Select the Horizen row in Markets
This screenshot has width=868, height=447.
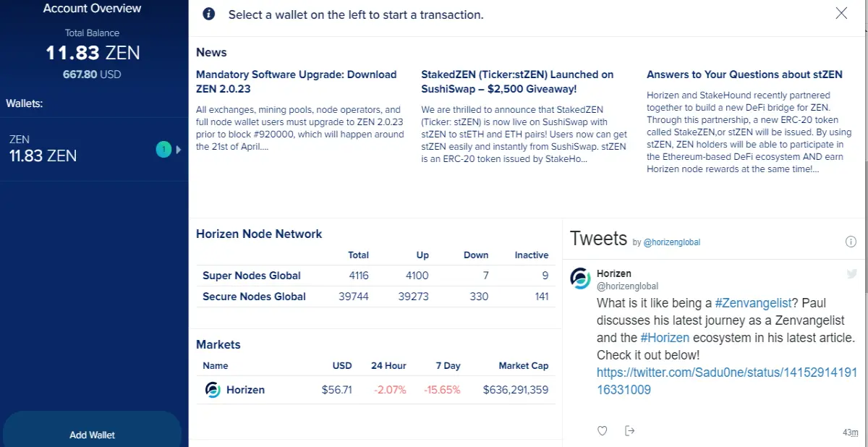point(375,390)
